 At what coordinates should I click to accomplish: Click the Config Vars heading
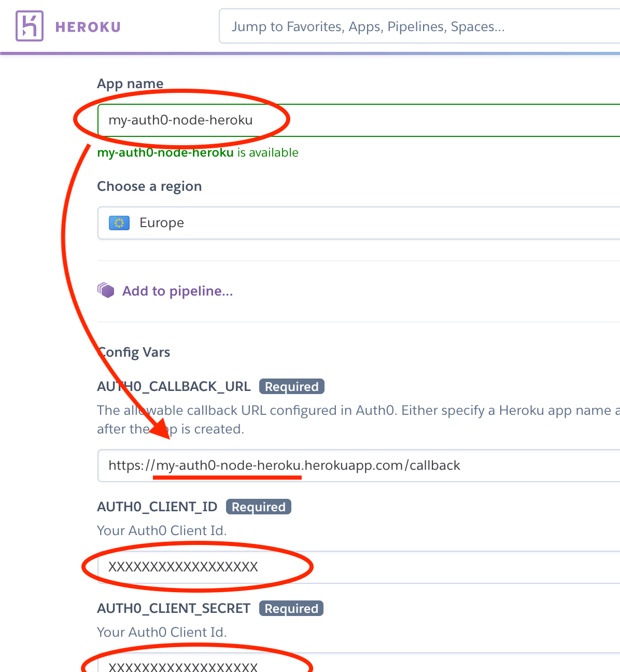point(134,353)
